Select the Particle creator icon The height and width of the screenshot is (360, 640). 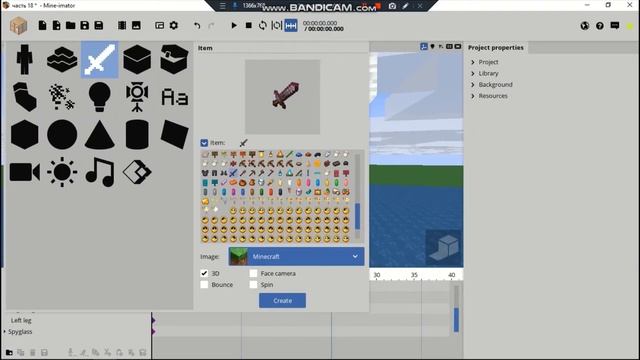coord(62,97)
